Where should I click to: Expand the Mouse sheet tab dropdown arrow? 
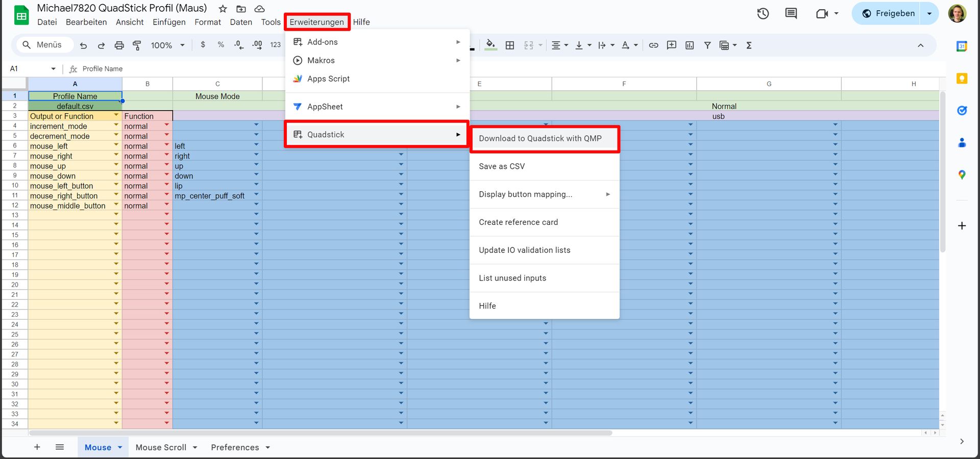(x=120, y=447)
